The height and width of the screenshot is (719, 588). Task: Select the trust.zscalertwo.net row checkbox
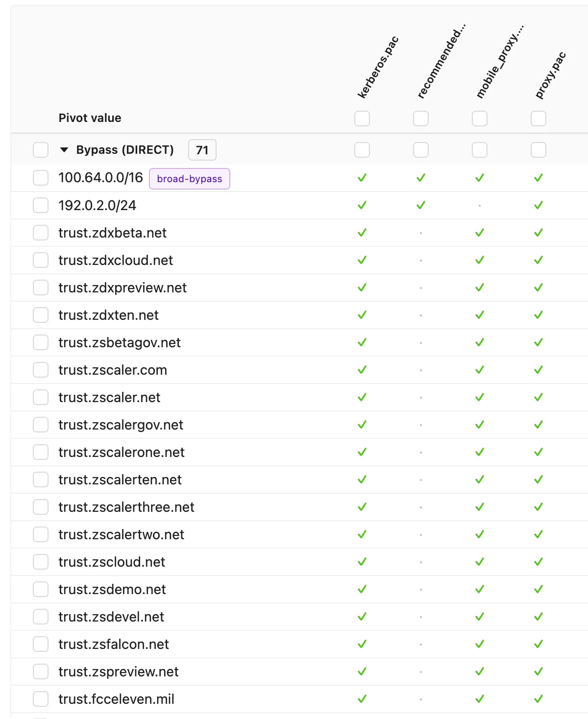tap(41, 534)
